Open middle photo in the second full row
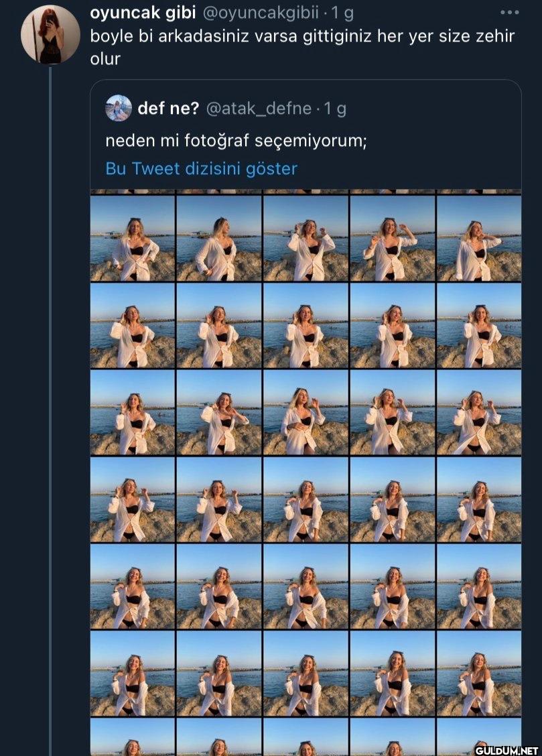Image resolution: width=542 pixels, height=756 pixels. (x=306, y=325)
